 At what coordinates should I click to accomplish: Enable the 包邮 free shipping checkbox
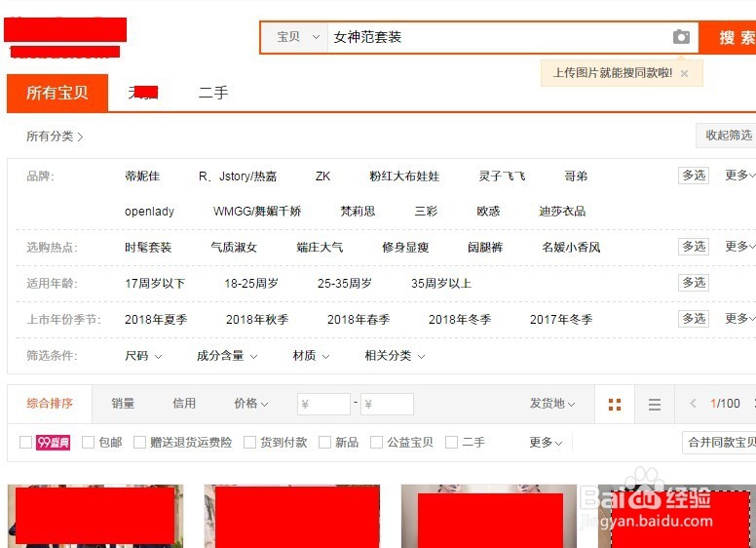[x=88, y=443]
